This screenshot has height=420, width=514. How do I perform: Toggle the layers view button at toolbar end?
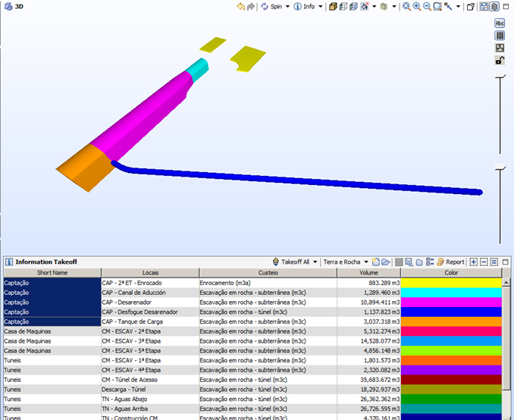(x=494, y=6)
